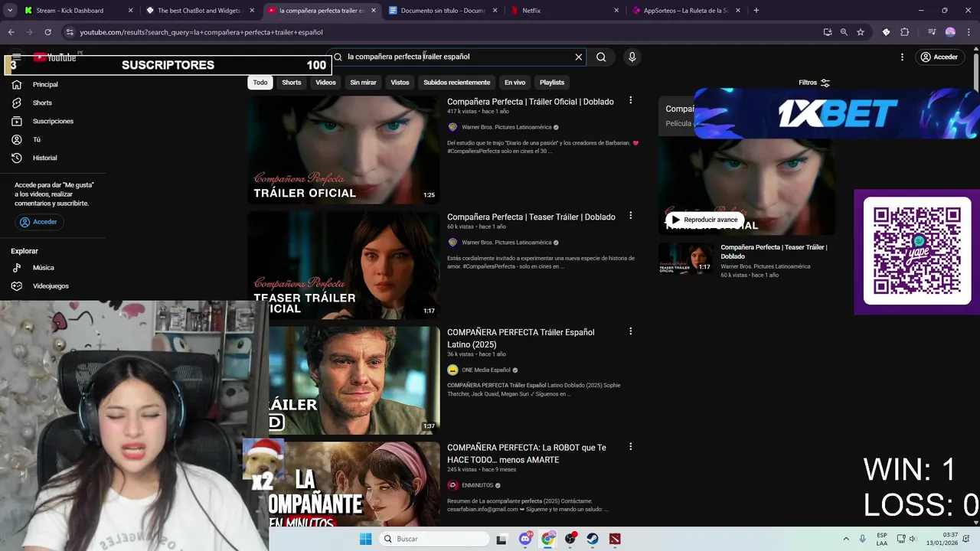
Task: Open the Chrome profile avatar
Action: click(x=950, y=32)
